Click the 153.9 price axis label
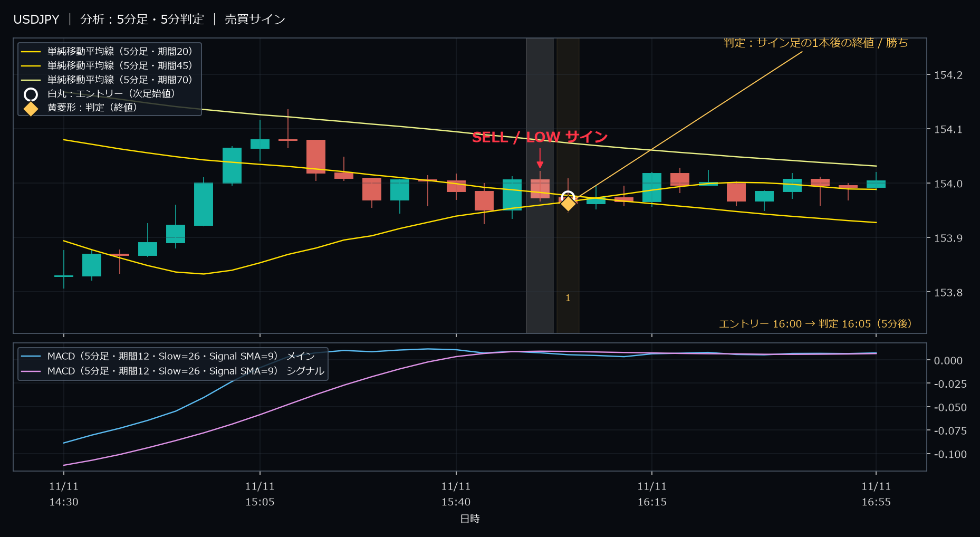Viewport: 980px width, 537px height. [x=948, y=238]
